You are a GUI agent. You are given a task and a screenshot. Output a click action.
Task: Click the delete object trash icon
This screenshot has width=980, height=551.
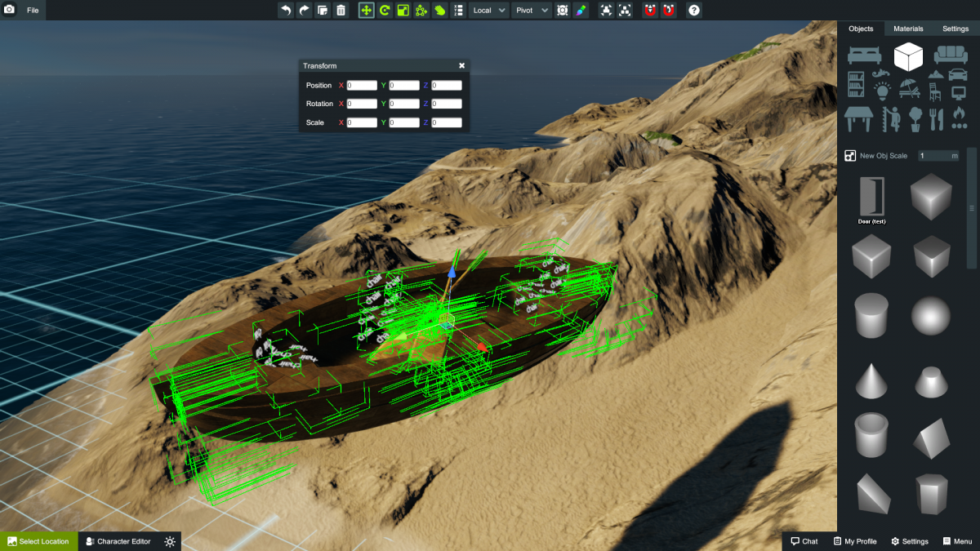point(341,10)
